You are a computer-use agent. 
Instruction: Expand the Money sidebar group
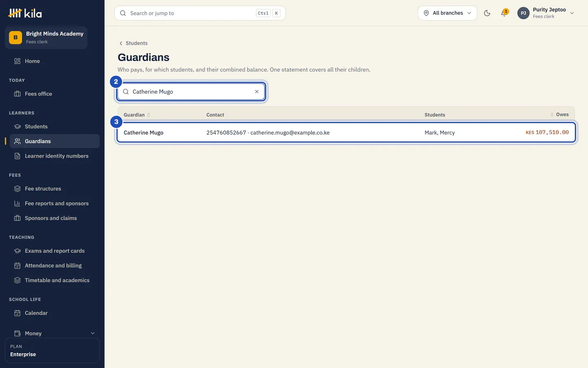point(55,333)
